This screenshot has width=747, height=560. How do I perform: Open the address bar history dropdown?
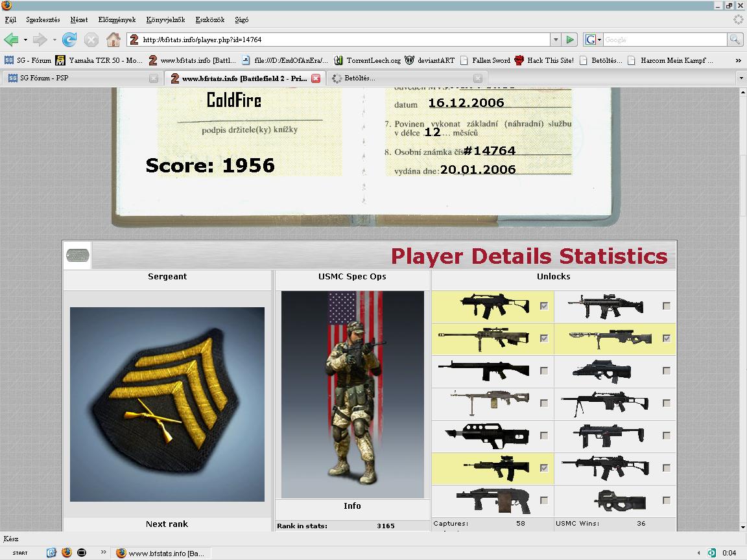[556, 40]
